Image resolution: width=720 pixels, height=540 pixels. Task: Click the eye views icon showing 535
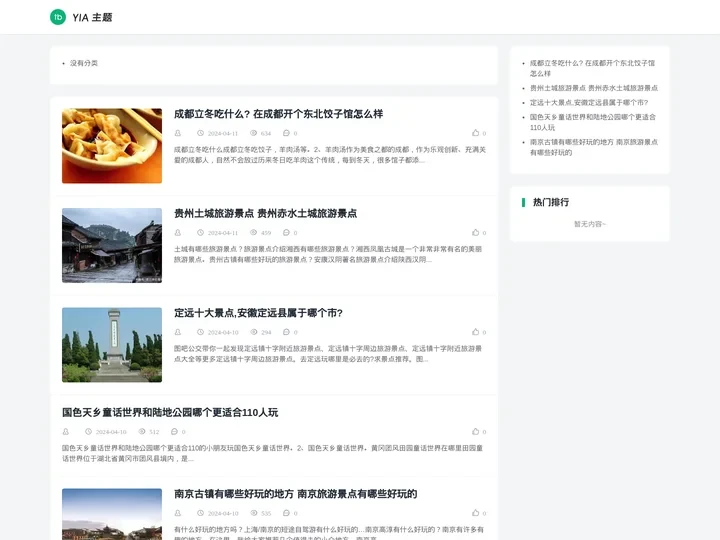253,513
